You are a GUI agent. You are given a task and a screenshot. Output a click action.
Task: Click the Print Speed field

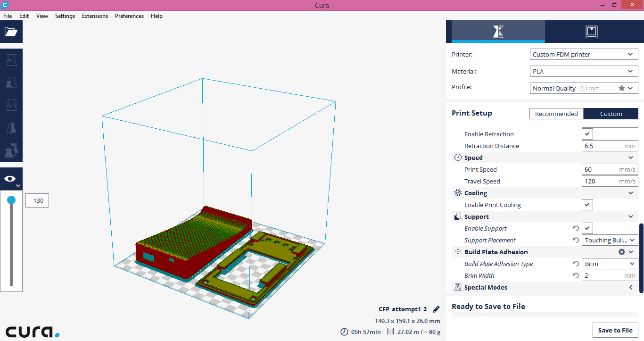(610, 169)
